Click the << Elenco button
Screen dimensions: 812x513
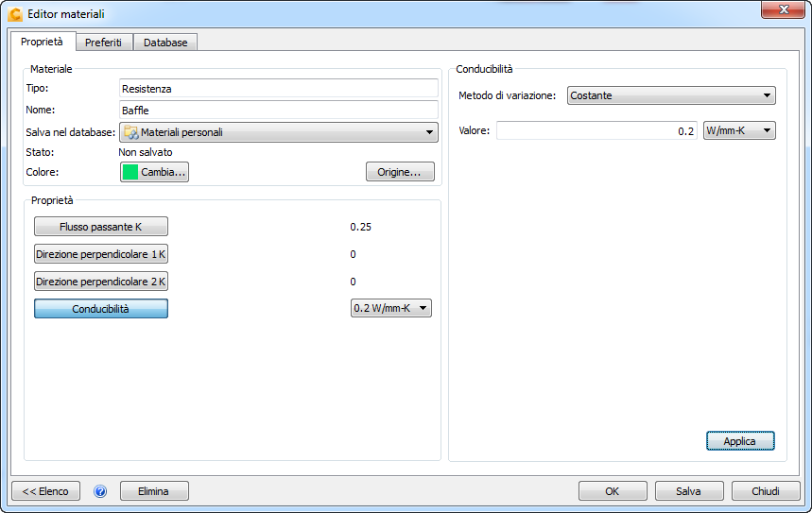click(x=45, y=491)
